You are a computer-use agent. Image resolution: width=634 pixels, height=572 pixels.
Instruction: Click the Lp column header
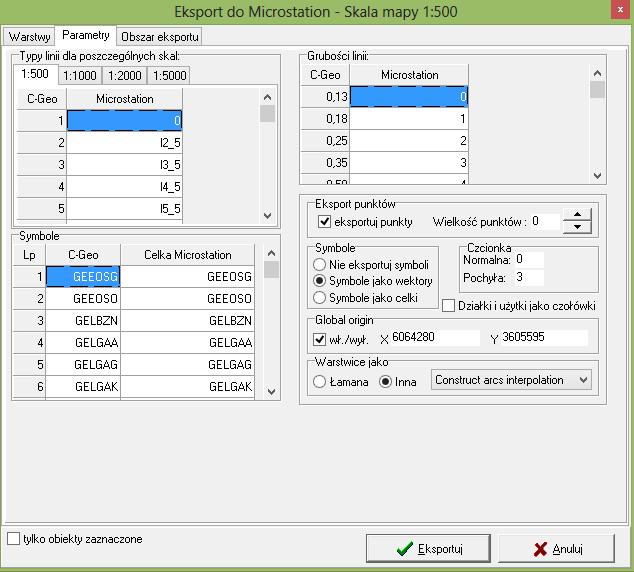(x=29, y=255)
